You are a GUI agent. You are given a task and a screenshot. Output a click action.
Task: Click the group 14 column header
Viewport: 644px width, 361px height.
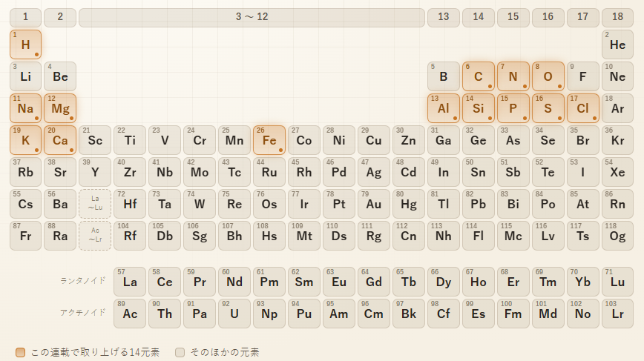click(478, 17)
